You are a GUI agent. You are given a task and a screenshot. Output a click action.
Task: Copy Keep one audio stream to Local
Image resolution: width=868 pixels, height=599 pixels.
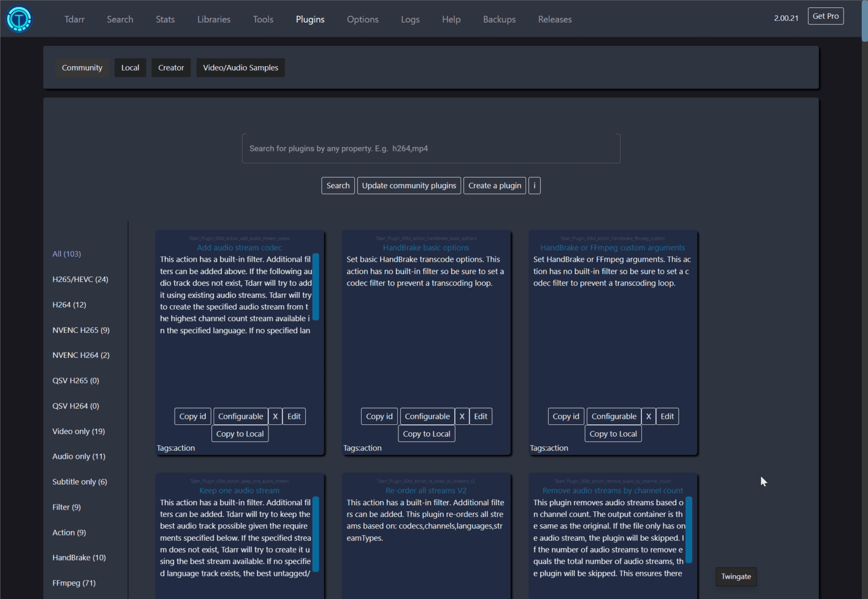240,596
